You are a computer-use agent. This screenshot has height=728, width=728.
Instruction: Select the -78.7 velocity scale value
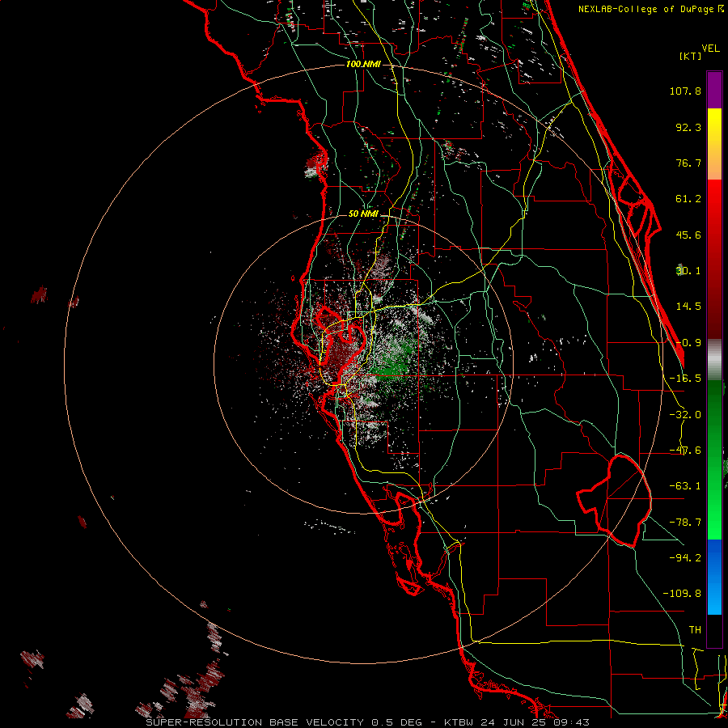[685, 523]
